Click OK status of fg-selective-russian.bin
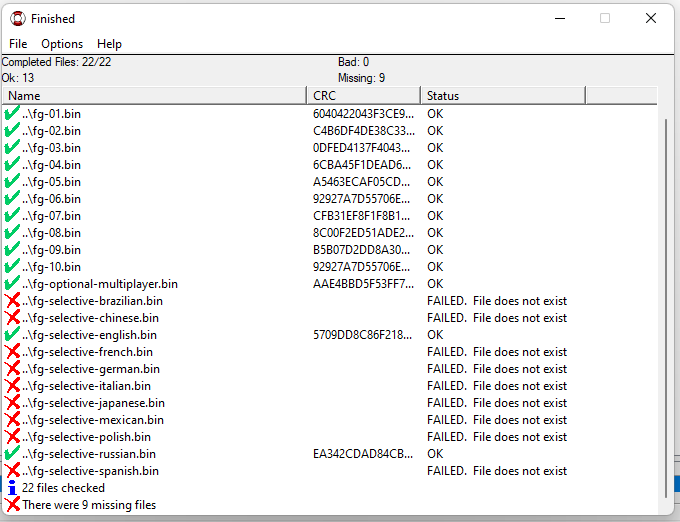Screen dimensions: 680x522 tap(435, 453)
